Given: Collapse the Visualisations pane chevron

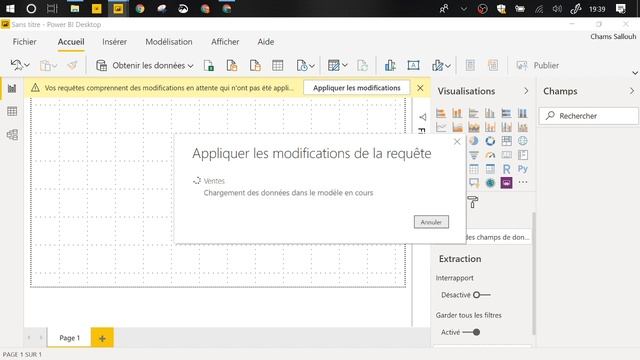Looking at the screenshot, I should click(x=526, y=91).
